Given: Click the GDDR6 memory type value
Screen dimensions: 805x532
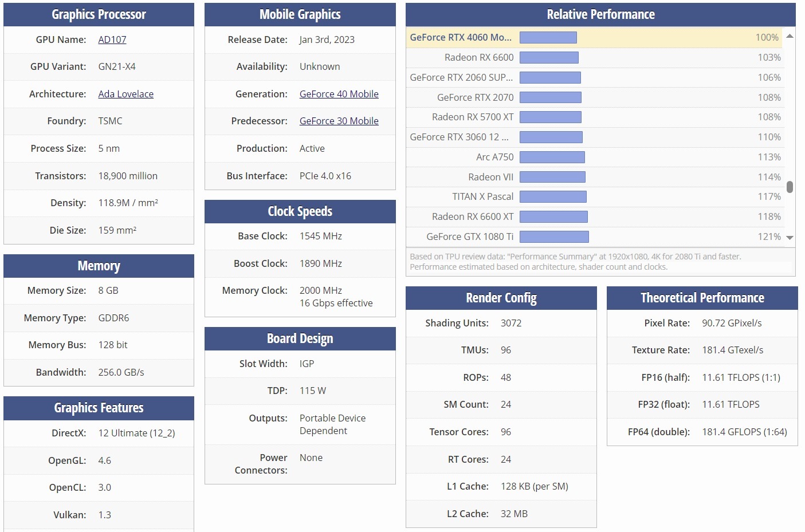Looking at the screenshot, I should pyautogui.click(x=113, y=318).
